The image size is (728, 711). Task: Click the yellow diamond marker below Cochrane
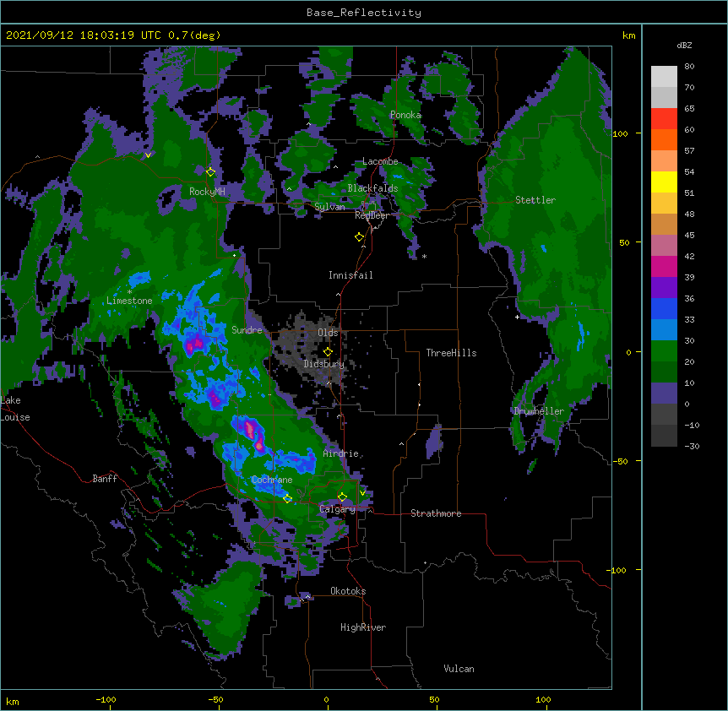pos(287,499)
